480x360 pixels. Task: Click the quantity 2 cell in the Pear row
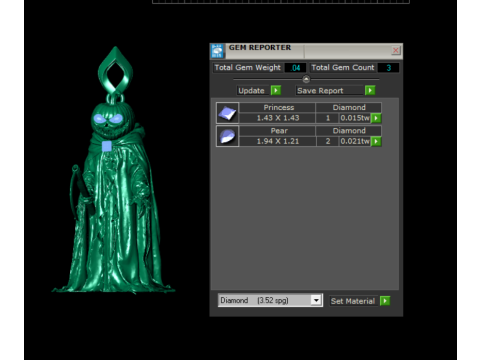pos(327,141)
